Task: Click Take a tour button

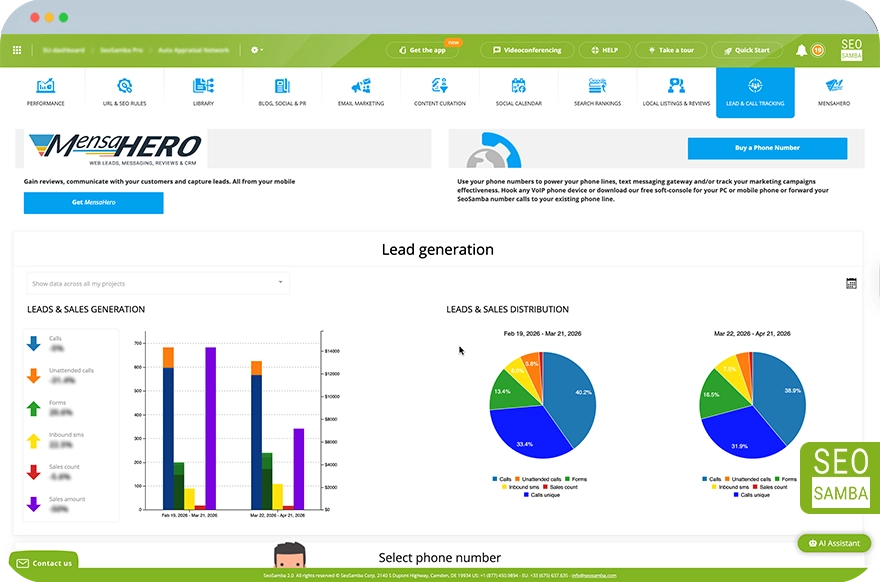Action: (671, 50)
